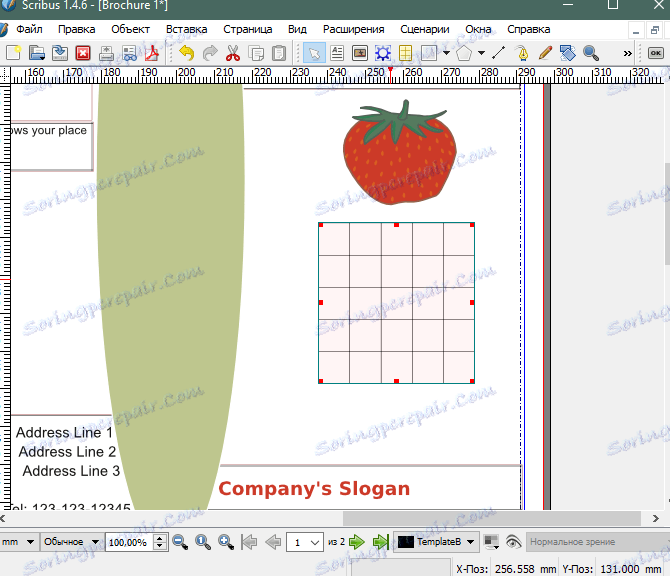Screen dimensions: 670x576
Task: Redo the last action
Action: coord(210,53)
